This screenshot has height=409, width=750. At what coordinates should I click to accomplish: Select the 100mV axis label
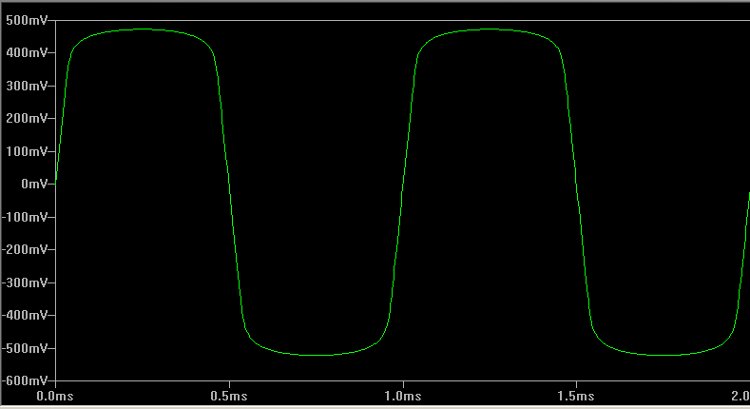[25, 152]
